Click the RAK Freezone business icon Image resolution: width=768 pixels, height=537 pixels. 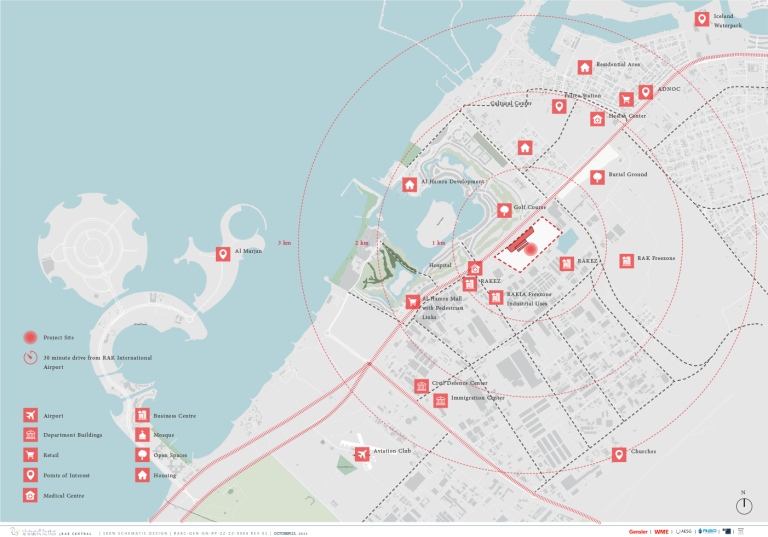626,260
